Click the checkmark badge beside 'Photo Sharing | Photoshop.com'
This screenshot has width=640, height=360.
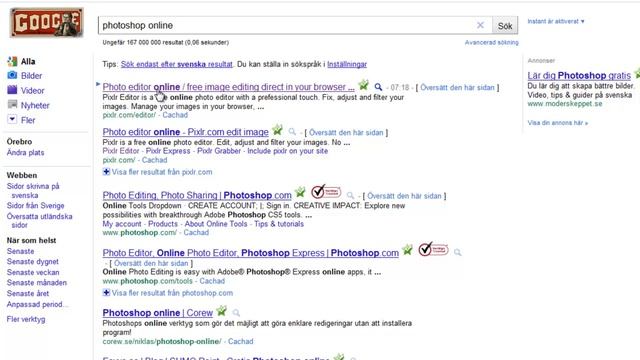(x=326, y=191)
